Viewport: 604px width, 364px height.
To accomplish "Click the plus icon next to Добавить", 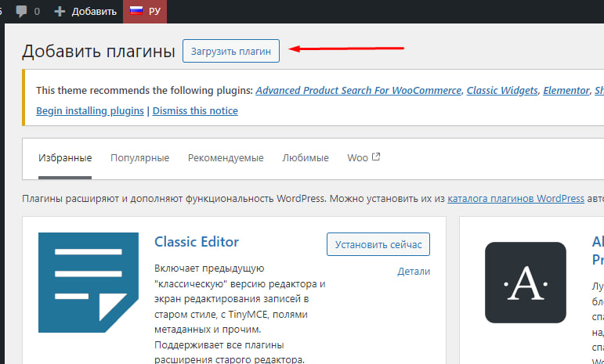I will pos(60,12).
